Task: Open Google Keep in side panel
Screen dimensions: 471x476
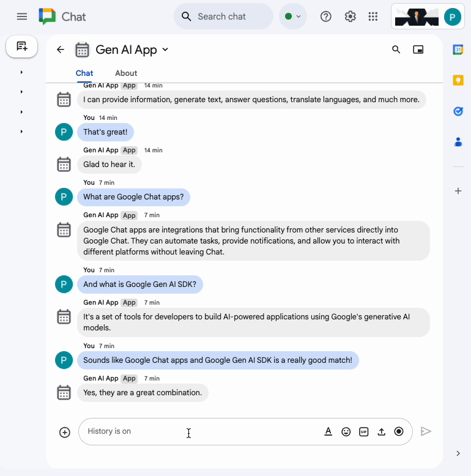Action: pos(458,80)
